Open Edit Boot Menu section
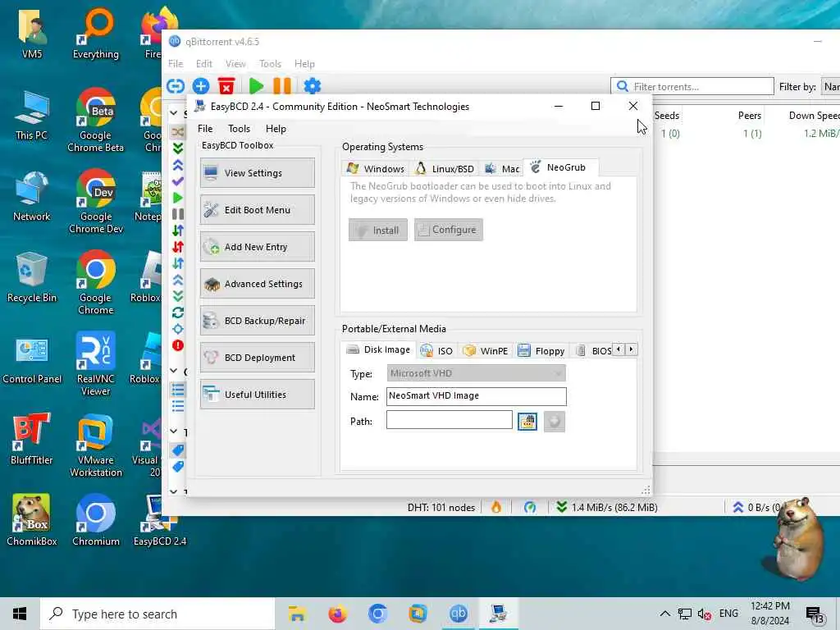 (257, 210)
